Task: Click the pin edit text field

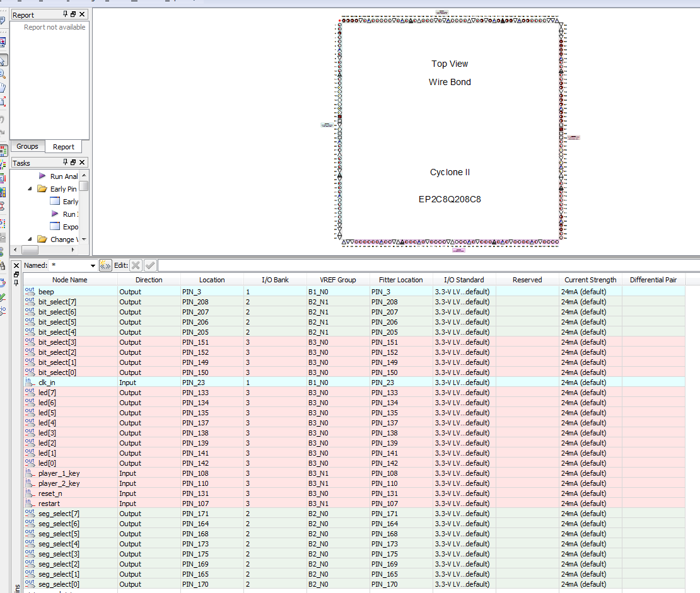Action: pos(378,265)
